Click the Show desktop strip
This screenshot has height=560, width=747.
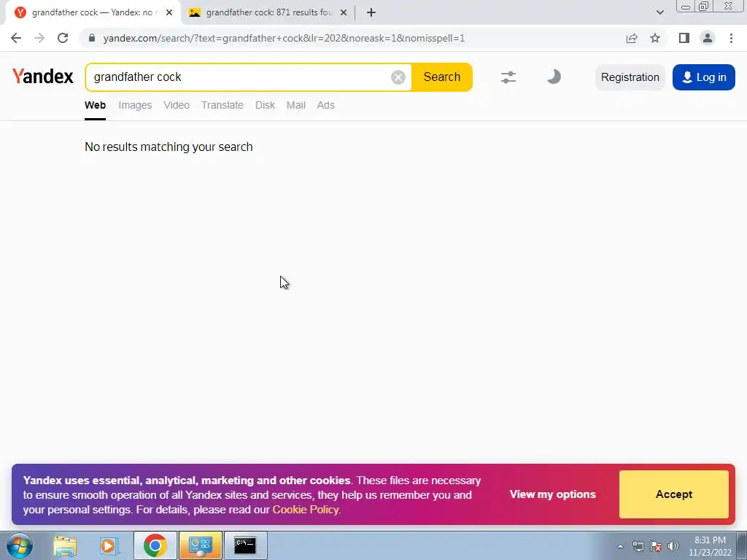[742, 545]
